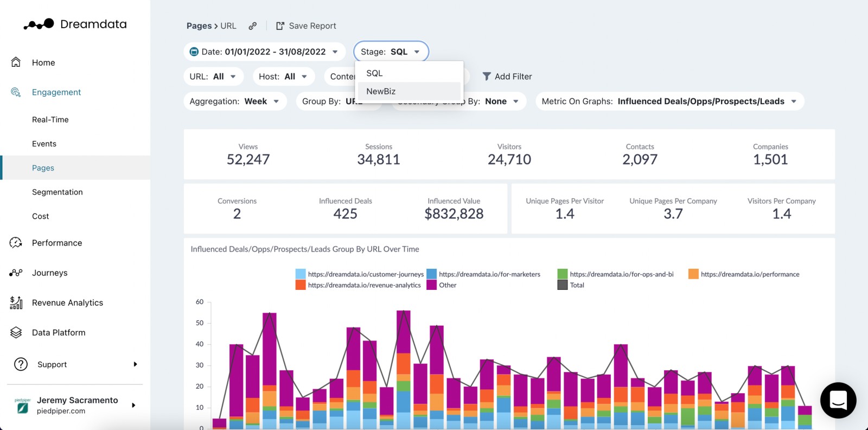Click the for-ops-and-bi green legend swatch
The width and height of the screenshot is (868, 430).
click(563, 274)
